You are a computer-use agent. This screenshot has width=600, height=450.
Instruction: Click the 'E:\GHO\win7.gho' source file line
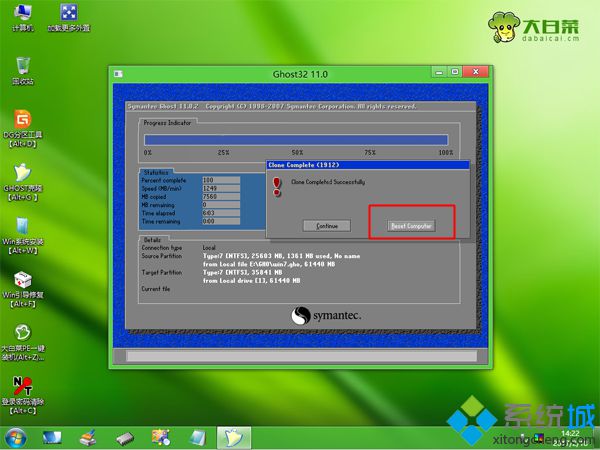(269, 264)
